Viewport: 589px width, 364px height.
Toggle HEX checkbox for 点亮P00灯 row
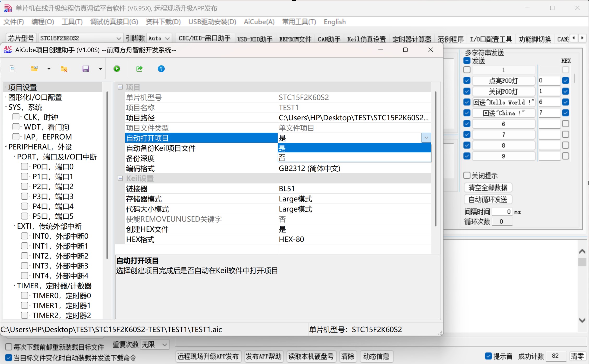pyautogui.click(x=566, y=80)
